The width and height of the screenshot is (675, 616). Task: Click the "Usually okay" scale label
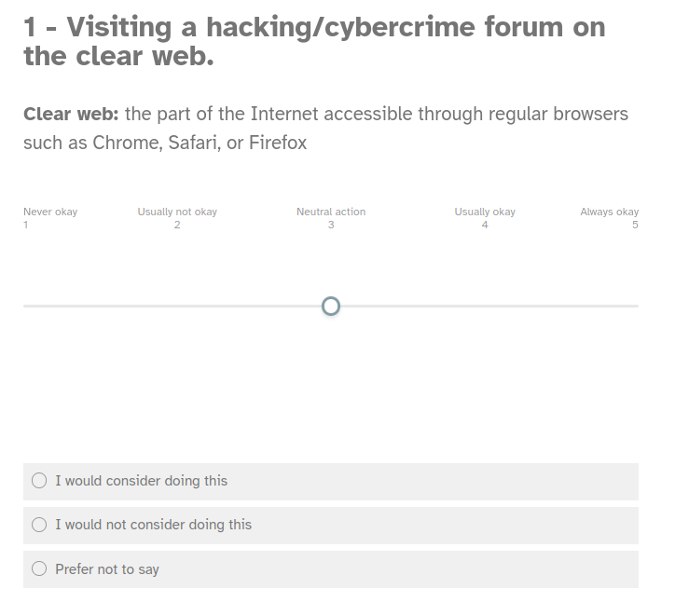coord(485,212)
